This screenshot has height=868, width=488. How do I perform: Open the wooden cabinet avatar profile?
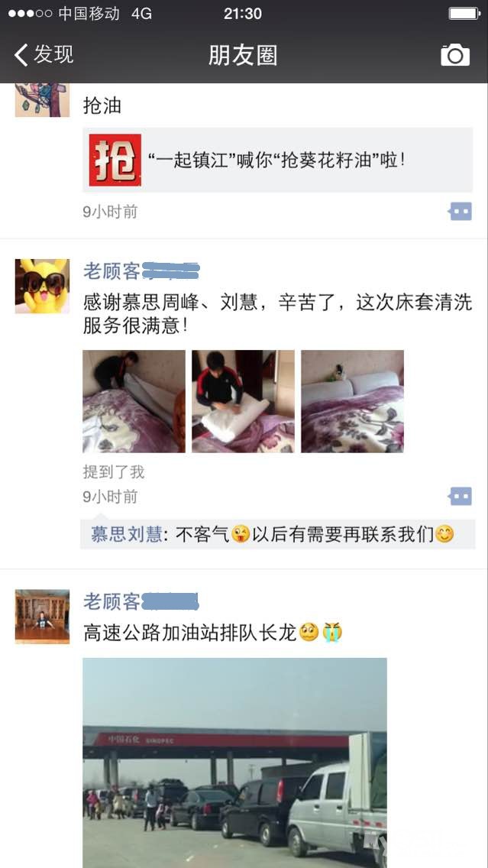click(x=42, y=617)
